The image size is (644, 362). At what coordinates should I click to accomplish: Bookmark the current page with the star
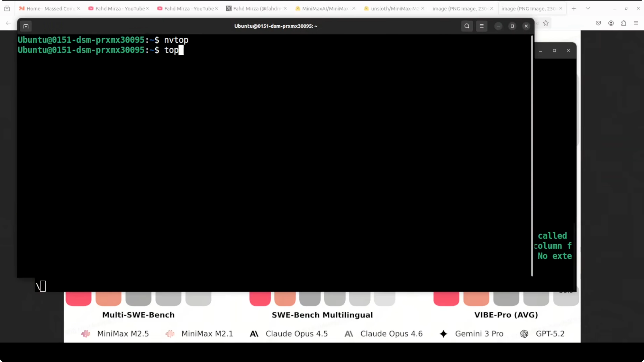pos(546,23)
